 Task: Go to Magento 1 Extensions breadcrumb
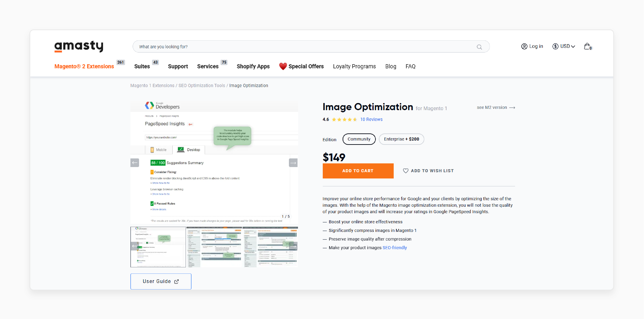click(152, 86)
